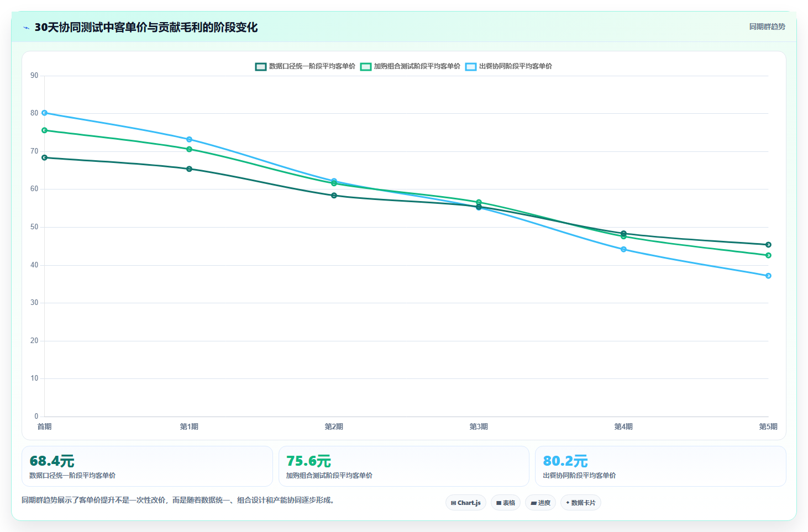Click the 第3期 x-axis label

(x=479, y=426)
